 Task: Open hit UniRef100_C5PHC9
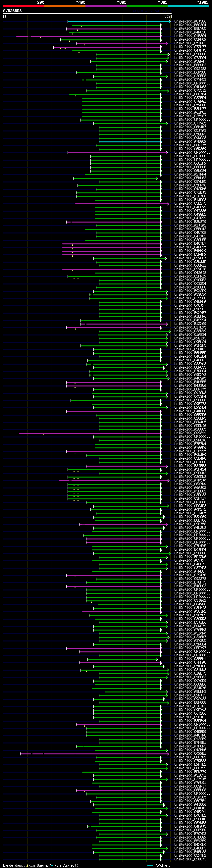190,40
